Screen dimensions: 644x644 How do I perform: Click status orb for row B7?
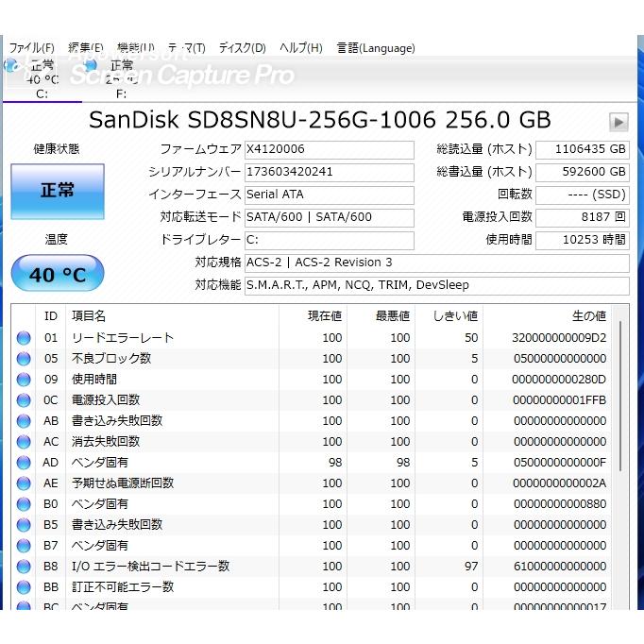point(24,546)
